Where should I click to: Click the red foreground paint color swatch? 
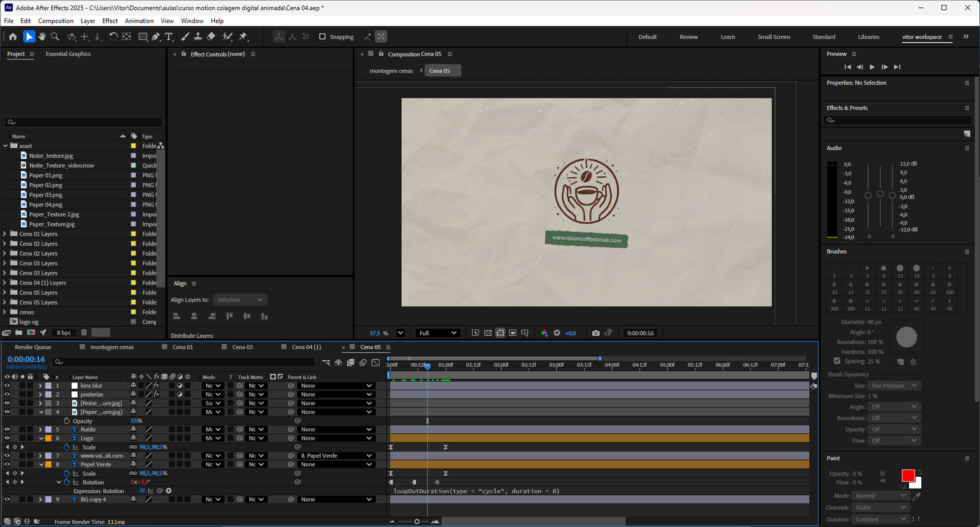pyautogui.click(x=908, y=476)
